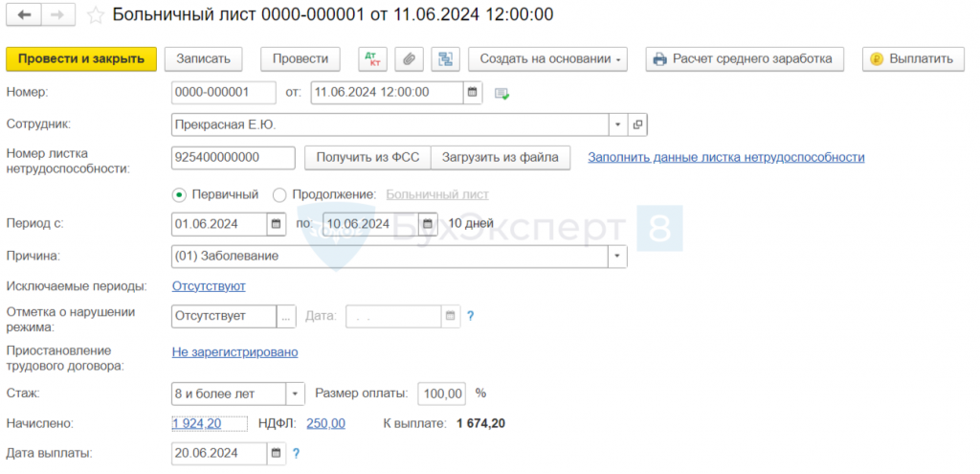The image size is (980, 474).
Task: Click Выплатить button
Action: (913, 58)
